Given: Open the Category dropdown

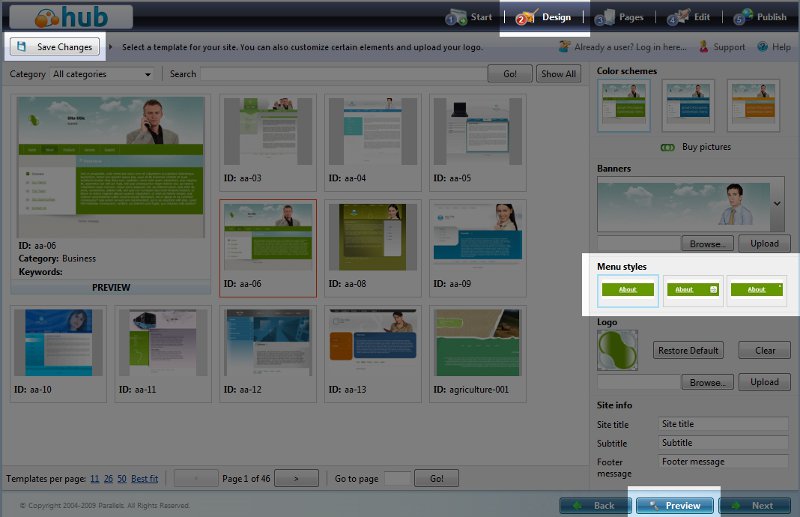Looking at the screenshot, I should (x=103, y=74).
